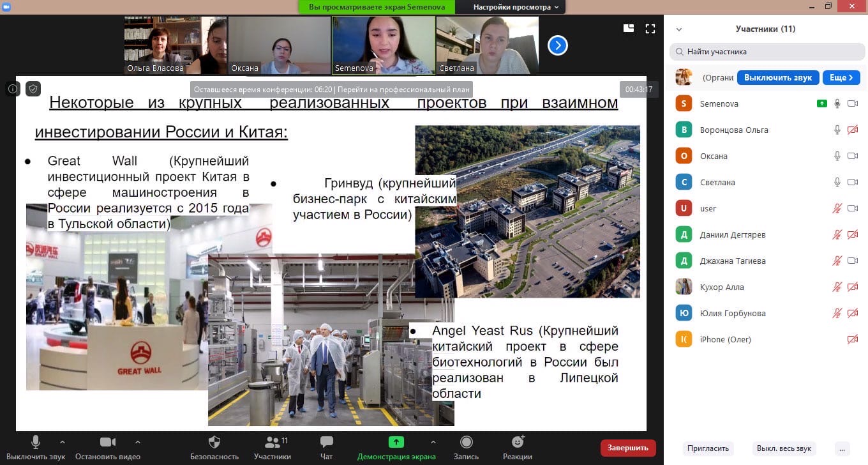Open the three-dots more options in participants panel
Screen dimensions: 868x465
click(842, 448)
